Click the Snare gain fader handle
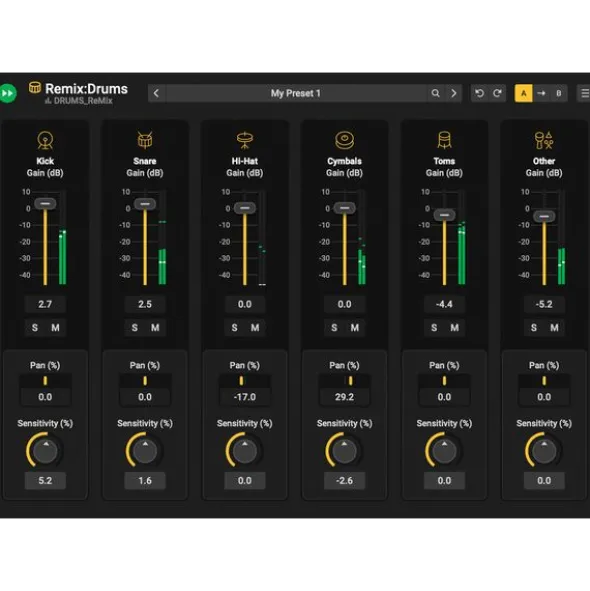 (x=145, y=204)
